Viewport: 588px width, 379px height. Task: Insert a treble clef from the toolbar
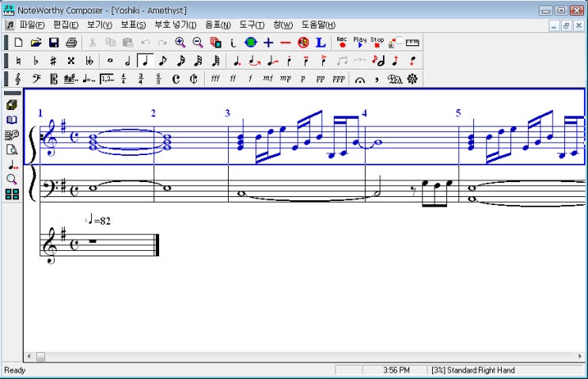(x=17, y=79)
